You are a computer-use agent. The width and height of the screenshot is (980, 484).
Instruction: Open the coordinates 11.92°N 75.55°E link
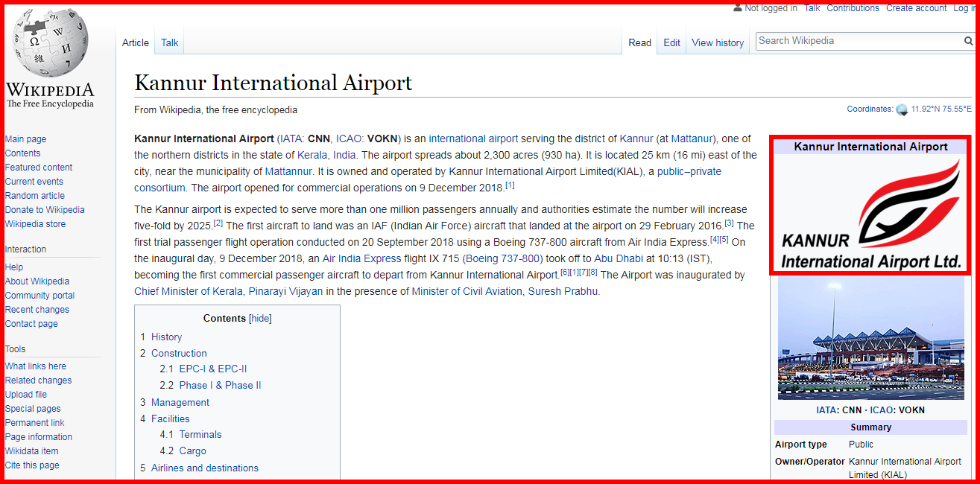tap(941, 109)
